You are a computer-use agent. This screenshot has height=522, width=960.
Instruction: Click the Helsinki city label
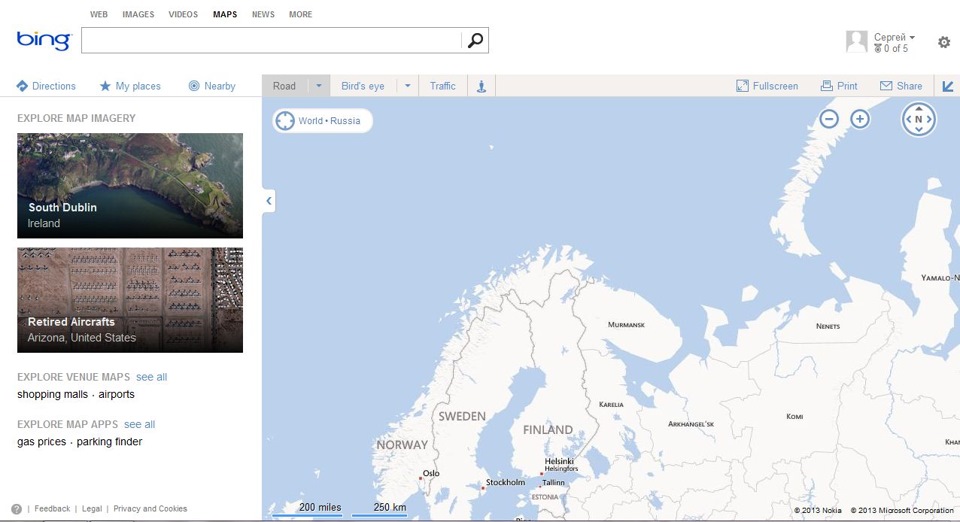click(559, 461)
